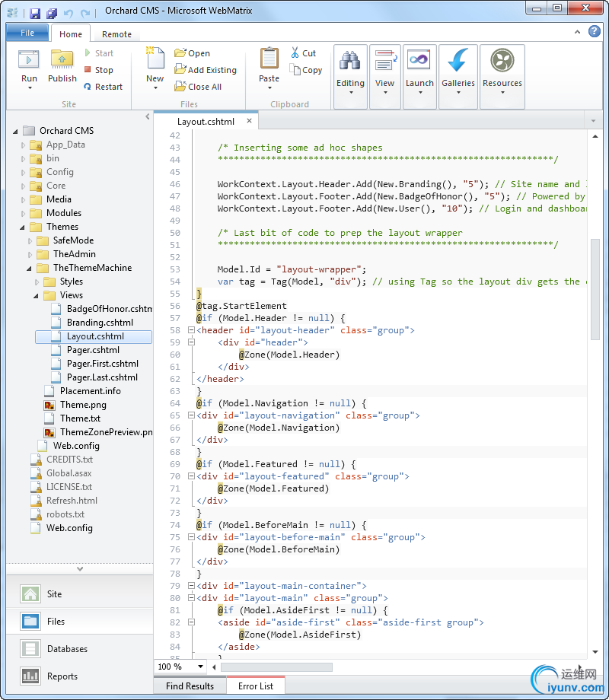Open the View ribbon group
The image size is (609, 700).
click(x=384, y=76)
